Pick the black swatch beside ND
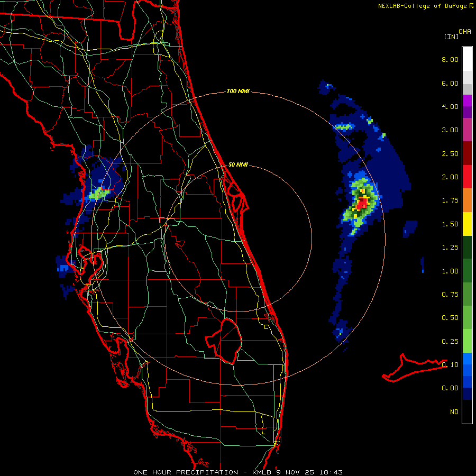Image resolution: width=476 pixels, height=476 pixels. point(467,411)
